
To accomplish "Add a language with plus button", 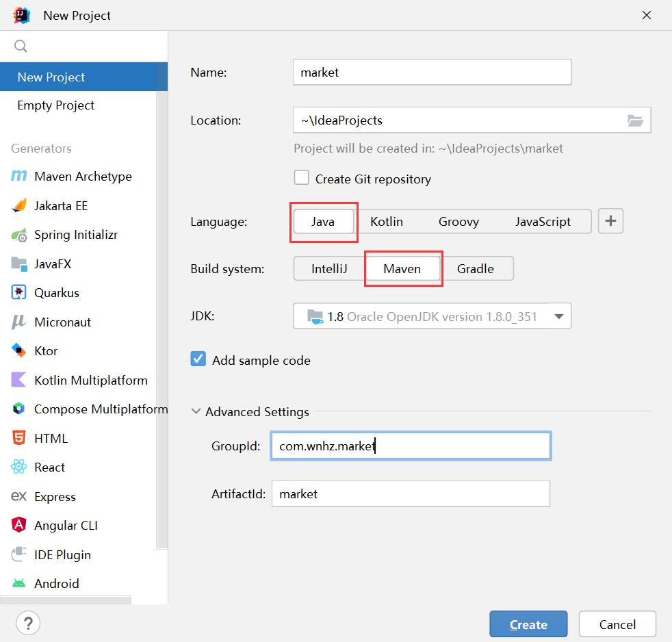I will 610,221.
